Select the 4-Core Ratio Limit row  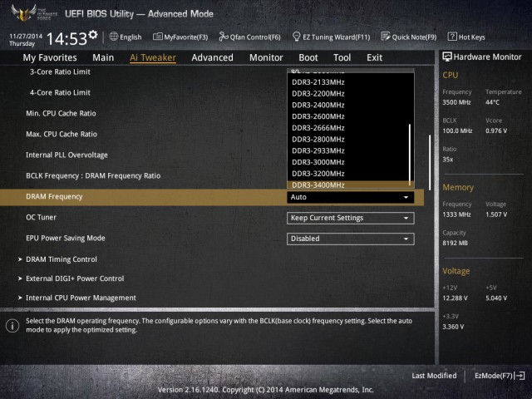(60, 92)
